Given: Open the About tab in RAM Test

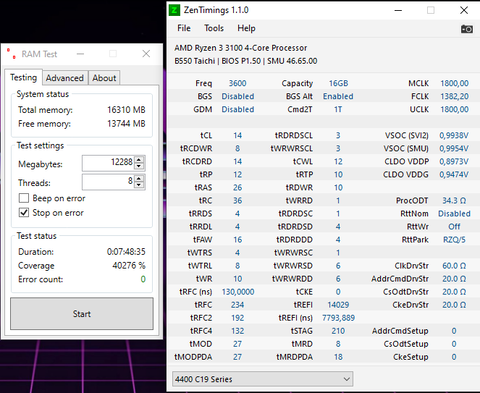Looking at the screenshot, I should (x=104, y=78).
